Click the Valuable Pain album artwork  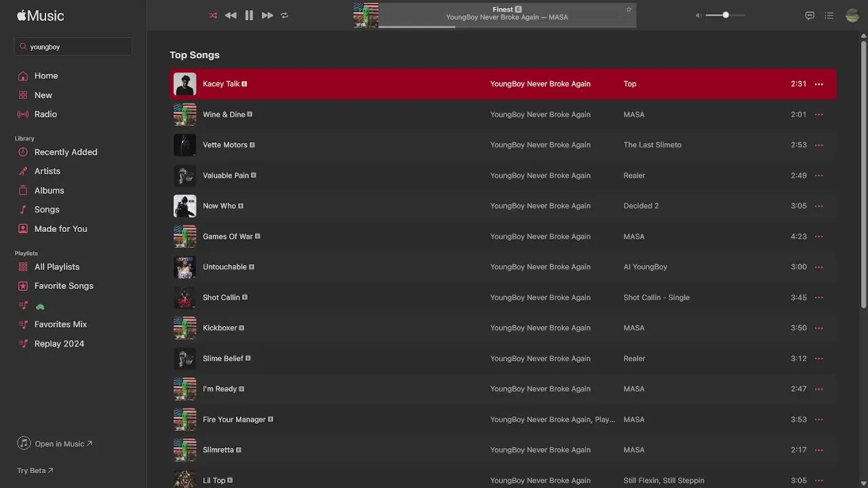tap(184, 176)
